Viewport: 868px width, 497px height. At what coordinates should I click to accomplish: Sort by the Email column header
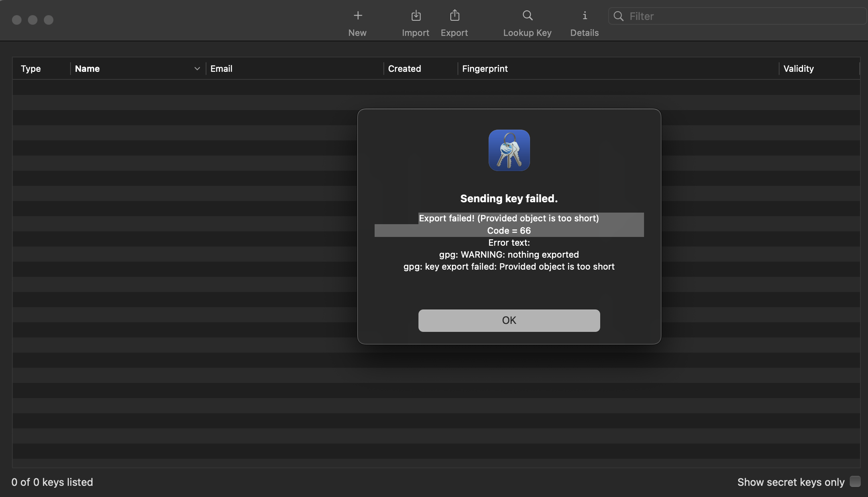[221, 69]
